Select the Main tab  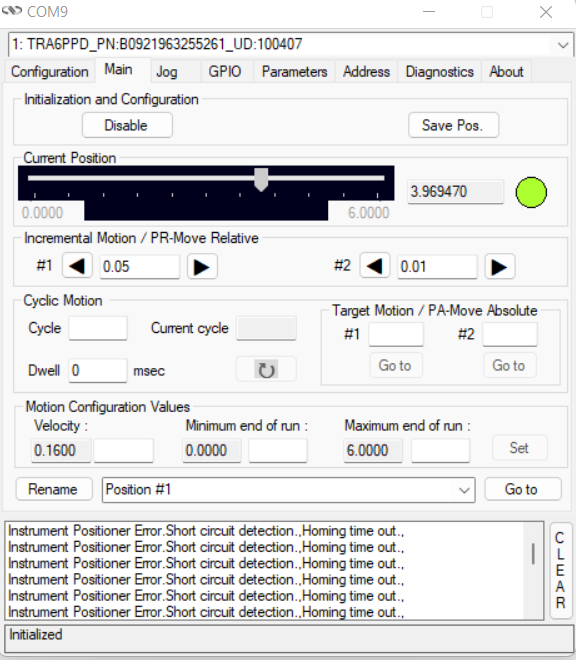pyautogui.click(x=118, y=69)
